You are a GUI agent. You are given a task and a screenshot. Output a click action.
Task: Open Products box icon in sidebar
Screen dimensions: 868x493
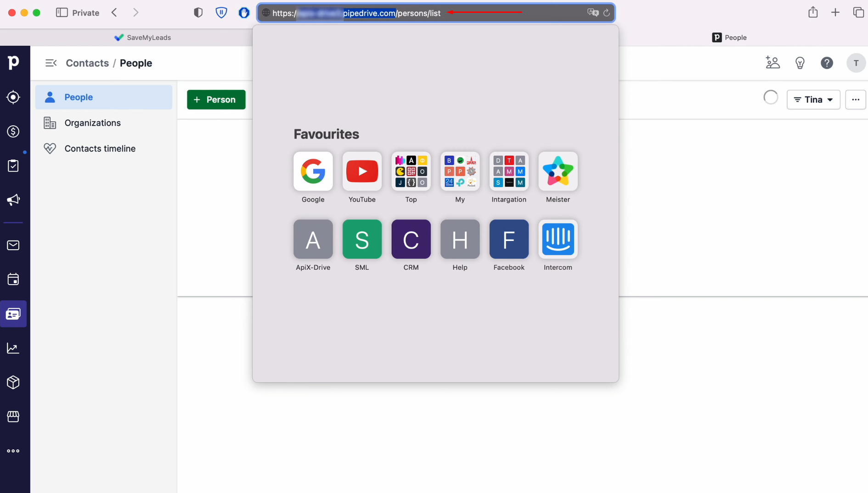pos(13,382)
